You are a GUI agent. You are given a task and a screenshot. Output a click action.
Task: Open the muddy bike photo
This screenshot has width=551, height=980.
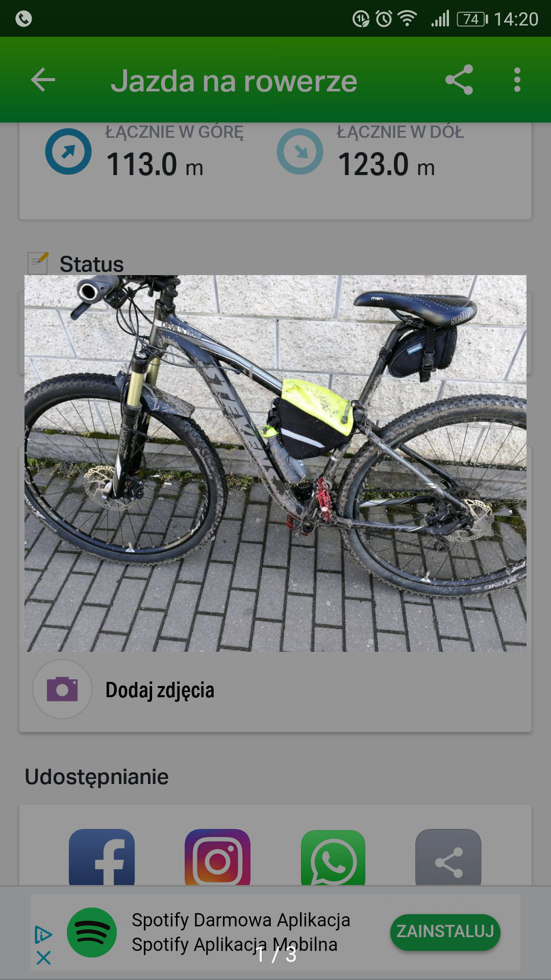pos(275,463)
